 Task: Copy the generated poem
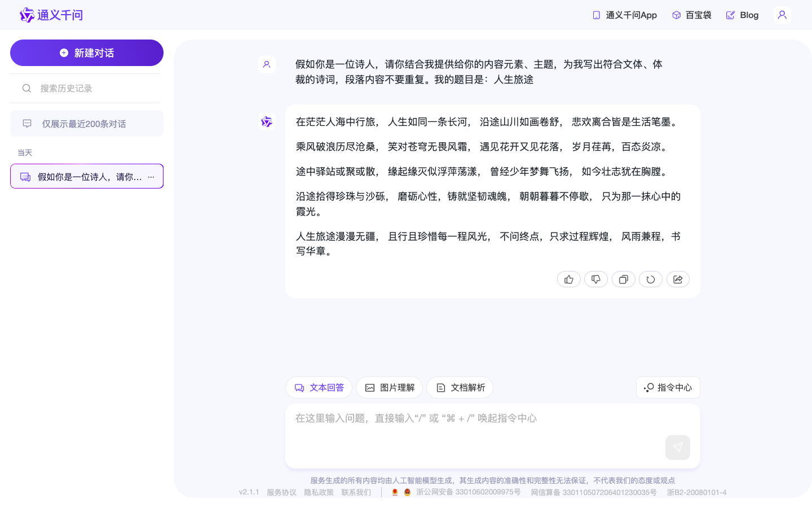(x=623, y=279)
